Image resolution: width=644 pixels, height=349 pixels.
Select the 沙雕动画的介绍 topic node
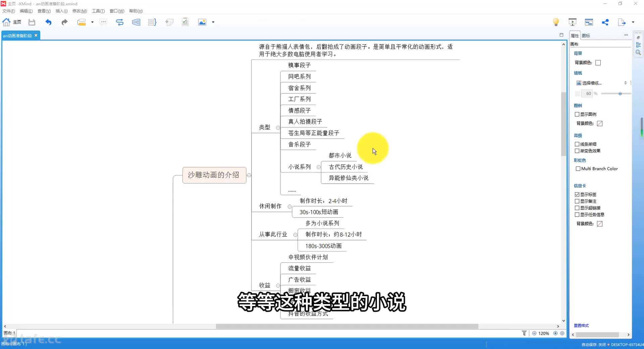click(x=214, y=175)
